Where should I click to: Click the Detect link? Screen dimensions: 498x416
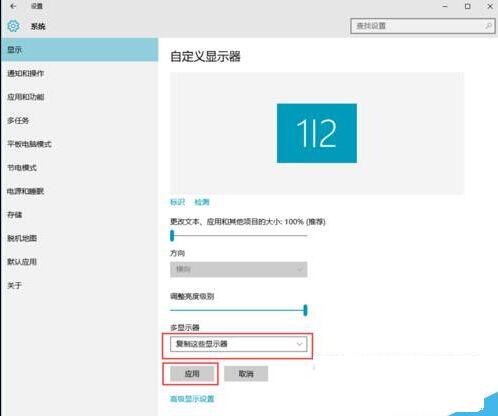coord(202,202)
